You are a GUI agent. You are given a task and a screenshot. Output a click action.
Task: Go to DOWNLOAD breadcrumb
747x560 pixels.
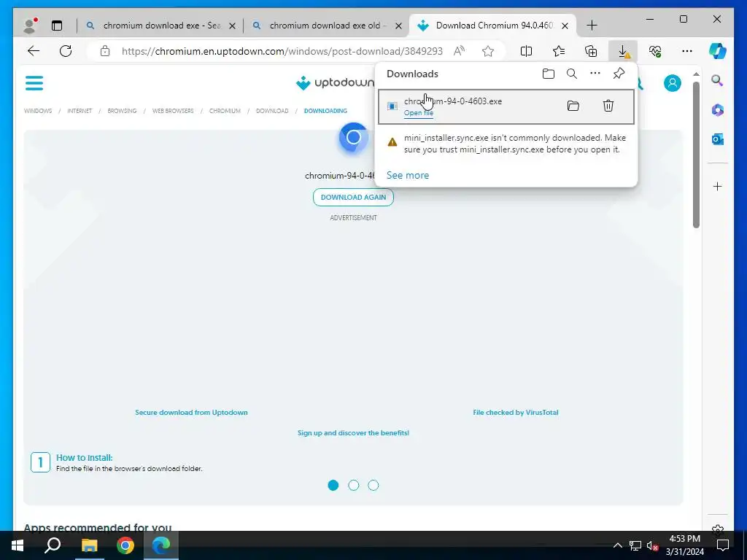[272, 111]
